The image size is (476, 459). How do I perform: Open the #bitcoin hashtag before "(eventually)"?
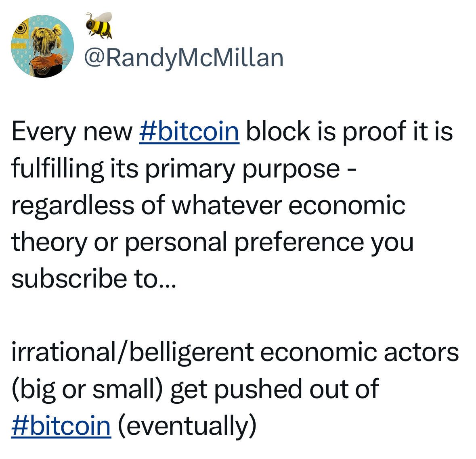[x=61, y=426]
